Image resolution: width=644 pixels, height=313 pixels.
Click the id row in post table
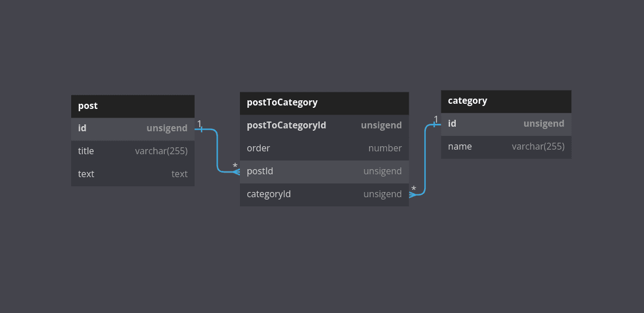point(133,128)
